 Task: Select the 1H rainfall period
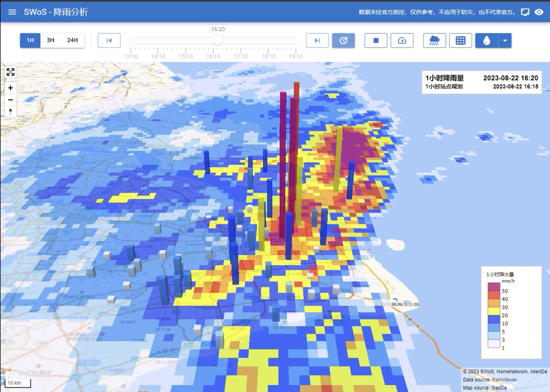(x=30, y=40)
